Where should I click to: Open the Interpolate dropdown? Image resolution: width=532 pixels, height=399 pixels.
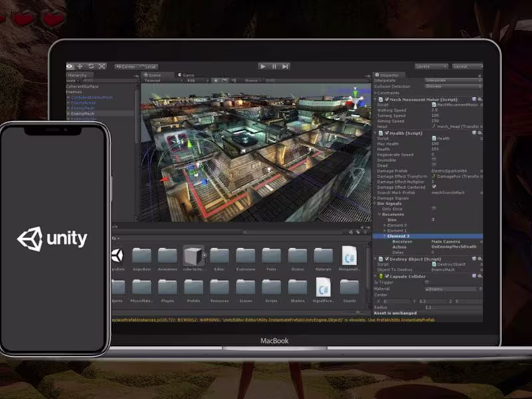453,80
